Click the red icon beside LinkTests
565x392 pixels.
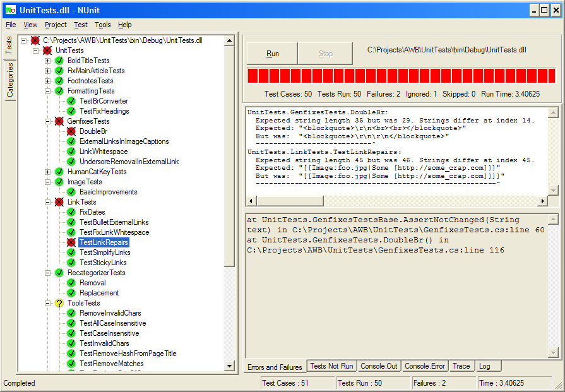59,202
